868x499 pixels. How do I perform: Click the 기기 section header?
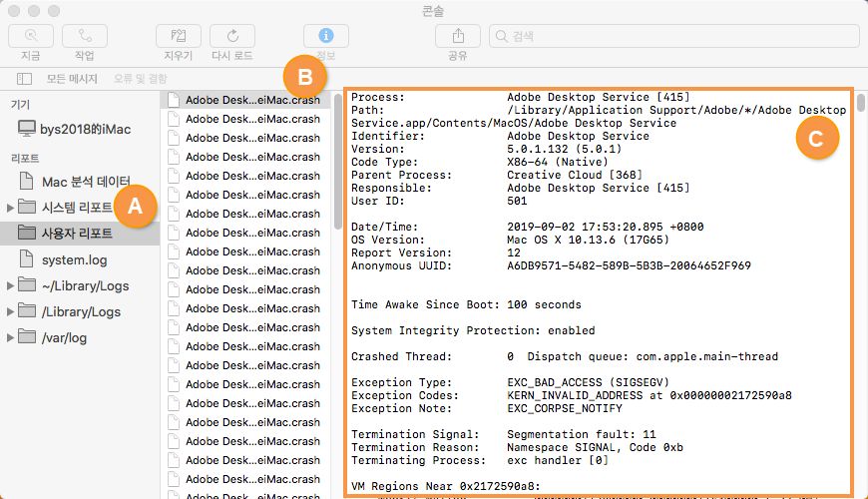tap(21, 104)
